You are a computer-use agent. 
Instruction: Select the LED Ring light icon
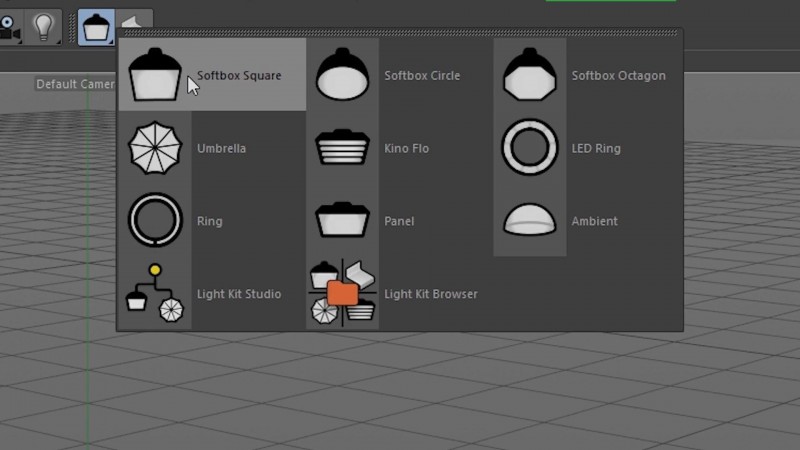(529, 148)
